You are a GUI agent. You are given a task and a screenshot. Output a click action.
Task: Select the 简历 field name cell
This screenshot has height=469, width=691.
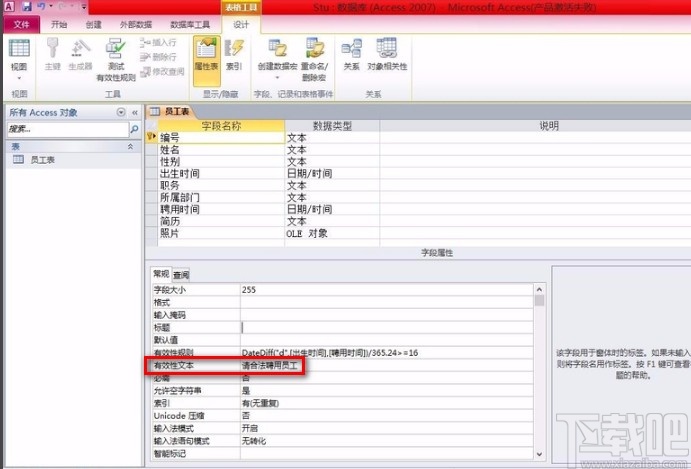click(x=221, y=221)
